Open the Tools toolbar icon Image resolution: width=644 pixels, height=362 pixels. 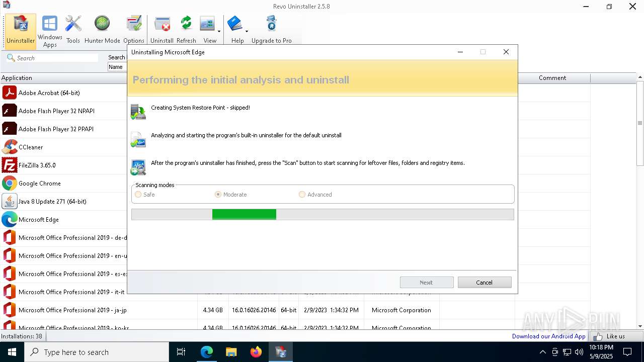(73, 30)
